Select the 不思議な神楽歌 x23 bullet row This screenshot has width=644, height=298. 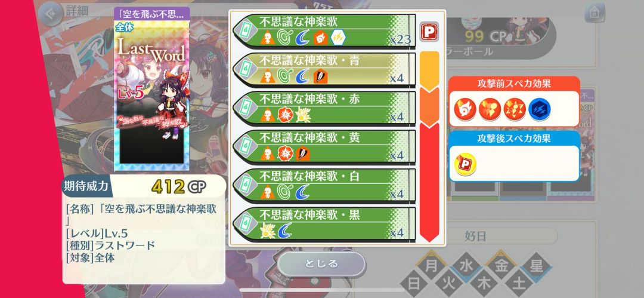point(324,31)
